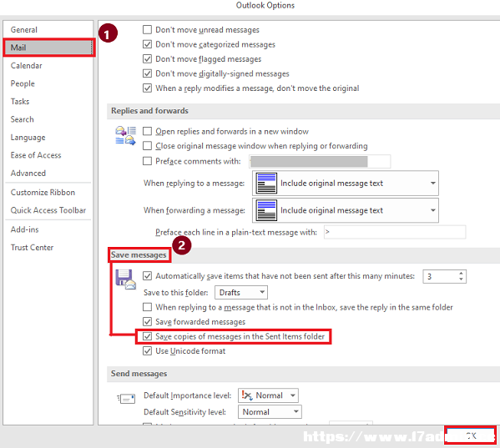Click the Send messages envelope icon
The height and width of the screenshot is (448, 500).
tap(126, 398)
